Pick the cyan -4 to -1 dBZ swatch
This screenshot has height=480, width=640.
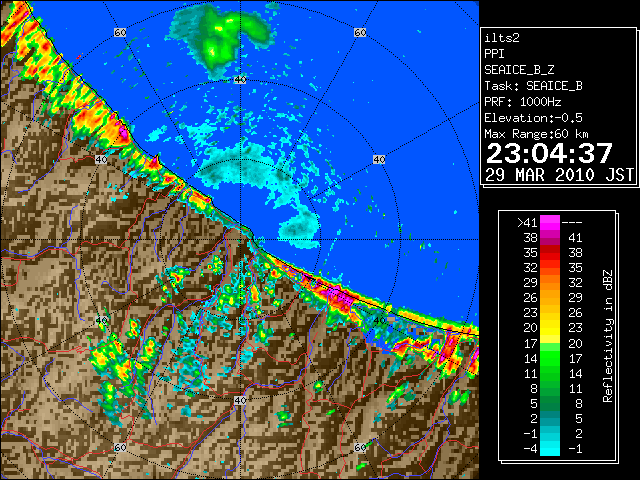point(550,449)
